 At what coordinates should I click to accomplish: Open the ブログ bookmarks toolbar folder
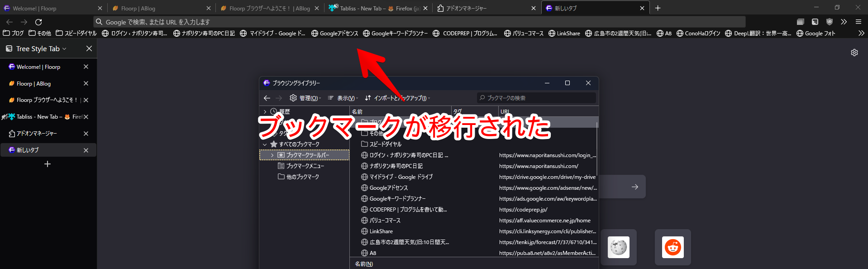(x=13, y=33)
